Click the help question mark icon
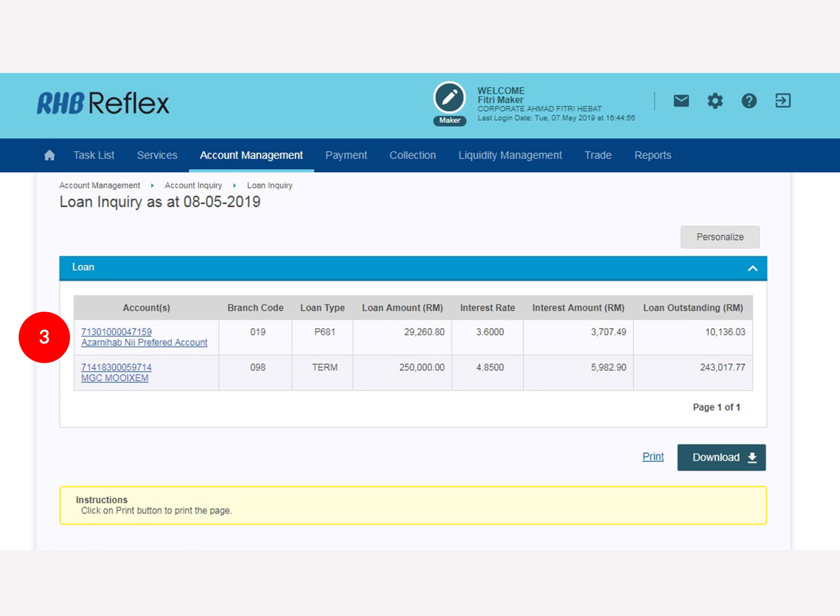 click(x=749, y=101)
